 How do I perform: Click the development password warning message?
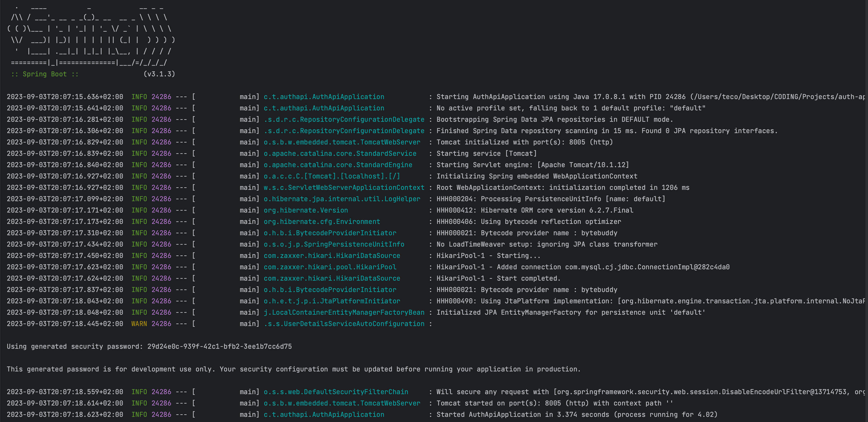(x=293, y=369)
